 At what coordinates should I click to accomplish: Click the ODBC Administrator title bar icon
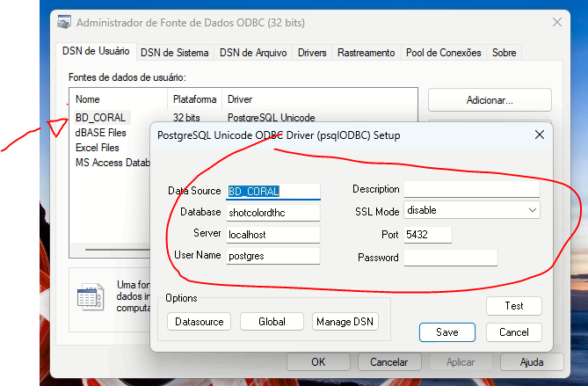click(x=64, y=22)
